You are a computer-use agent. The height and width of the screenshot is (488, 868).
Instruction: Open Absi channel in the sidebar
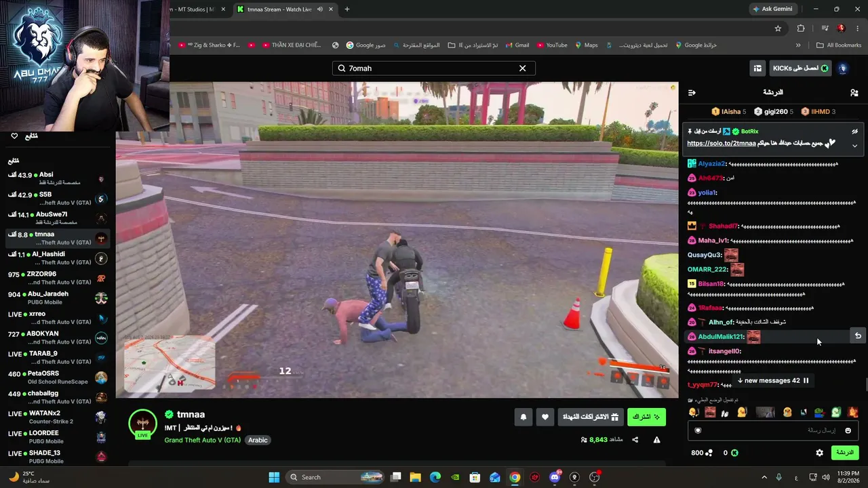(58, 179)
